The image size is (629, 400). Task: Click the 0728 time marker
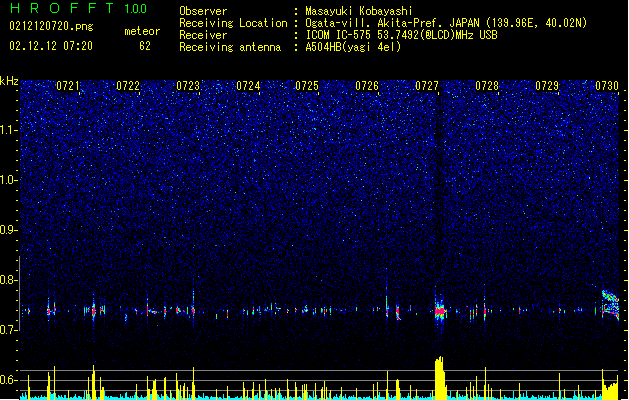487,86
